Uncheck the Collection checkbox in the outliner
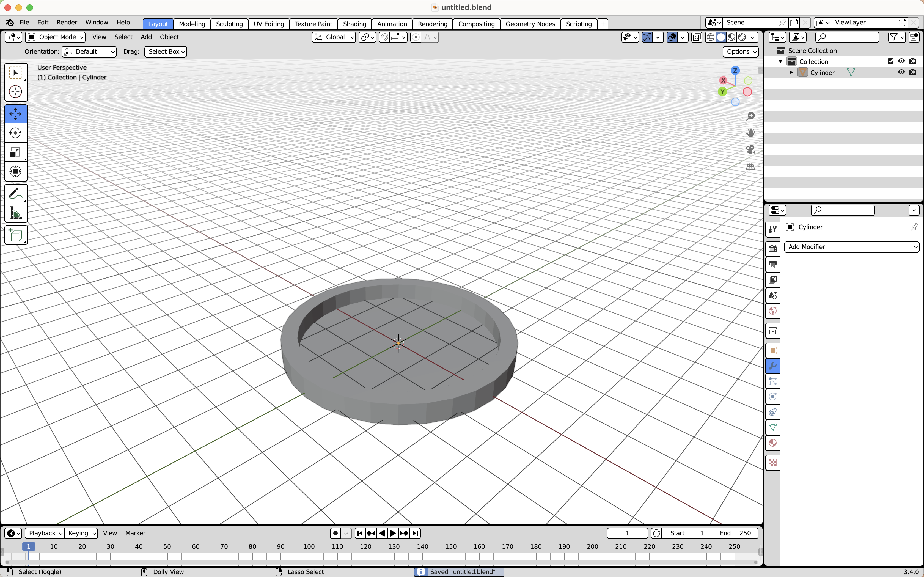 tap(891, 61)
